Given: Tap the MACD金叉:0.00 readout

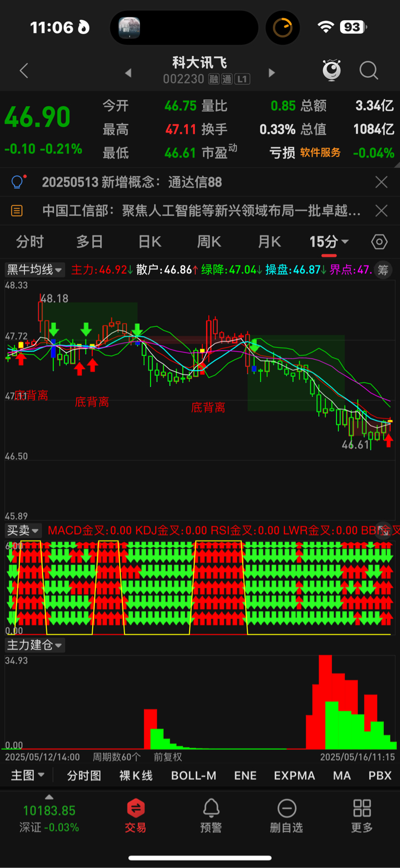Looking at the screenshot, I should click(90, 531).
